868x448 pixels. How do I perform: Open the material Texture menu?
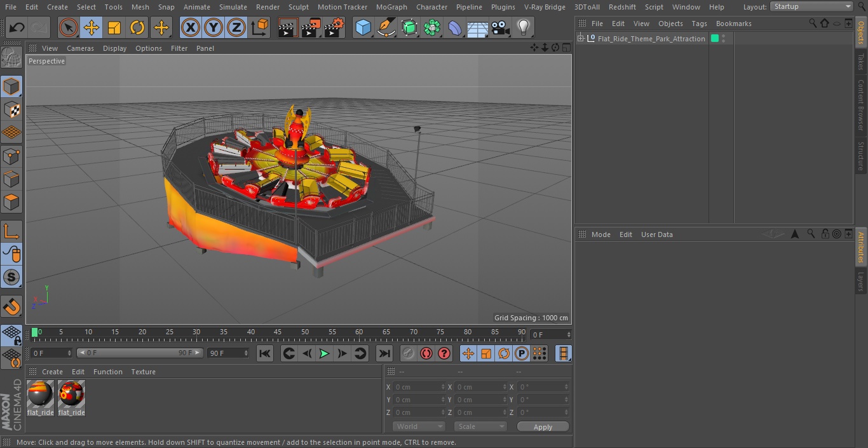coord(143,372)
